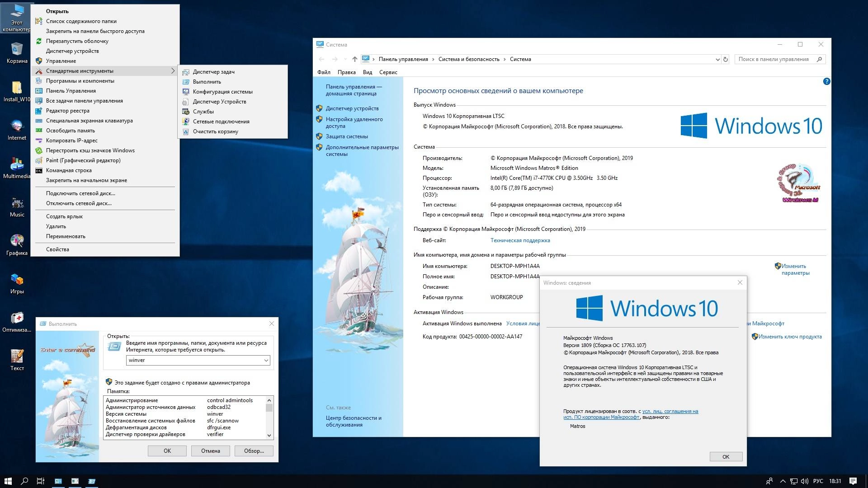Open the Music desktop icon
Viewport: 868px width, 488px height.
click(x=17, y=206)
